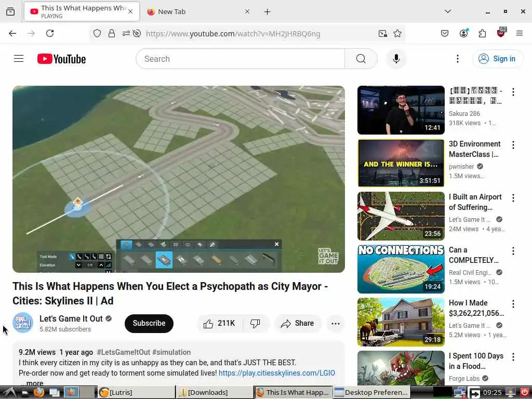532x399 pixels.
Task: Focus the YouTube Search field
Action: click(x=240, y=59)
